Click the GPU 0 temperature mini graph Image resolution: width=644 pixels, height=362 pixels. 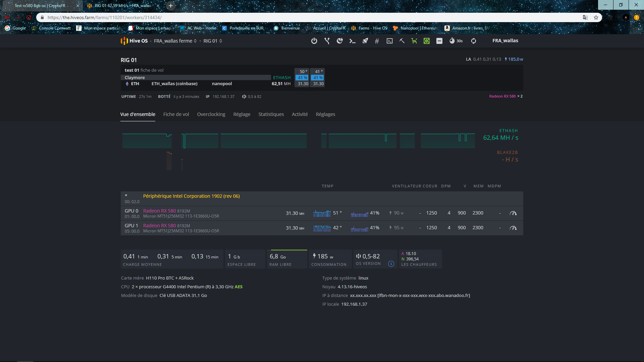322,213
